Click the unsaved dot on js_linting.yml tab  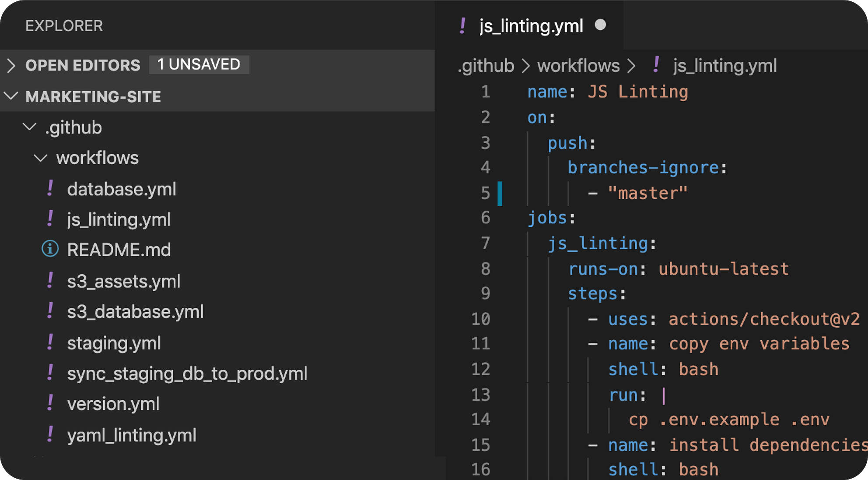[x=600, y=25]
